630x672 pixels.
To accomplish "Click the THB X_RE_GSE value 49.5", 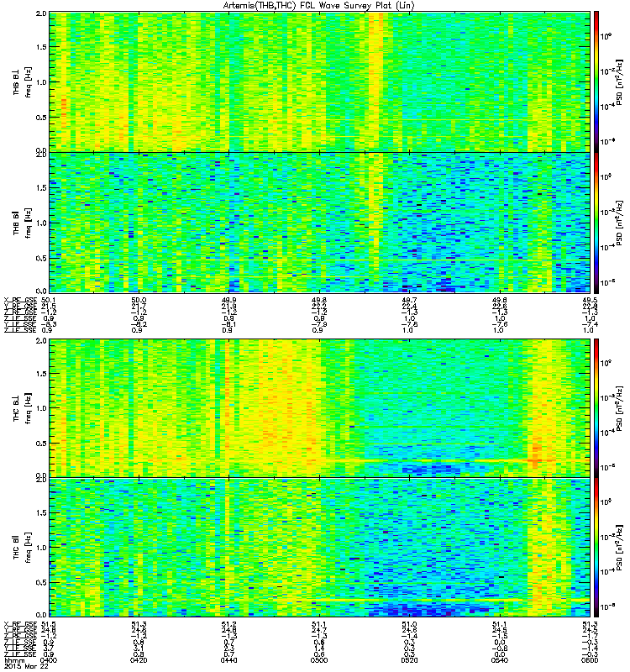I will point(590,301).
